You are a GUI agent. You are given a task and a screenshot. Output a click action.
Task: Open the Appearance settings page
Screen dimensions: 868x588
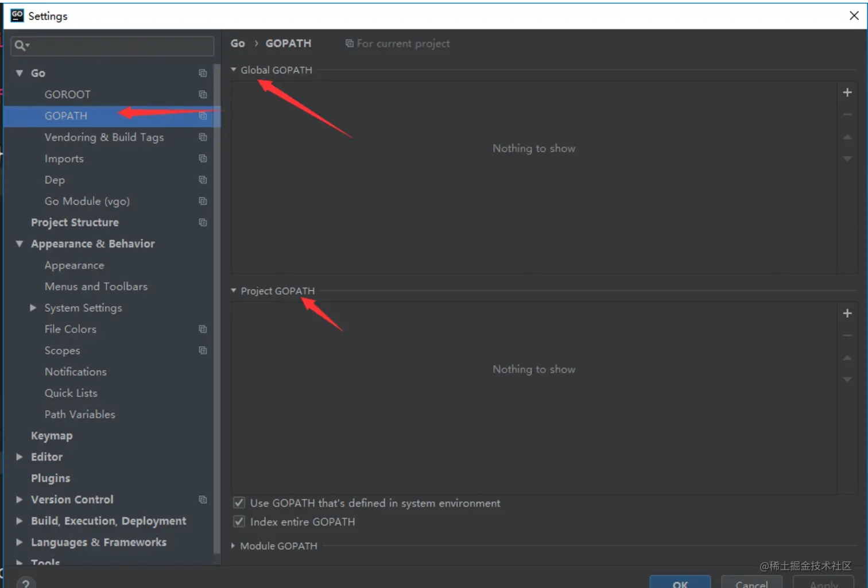75,265
